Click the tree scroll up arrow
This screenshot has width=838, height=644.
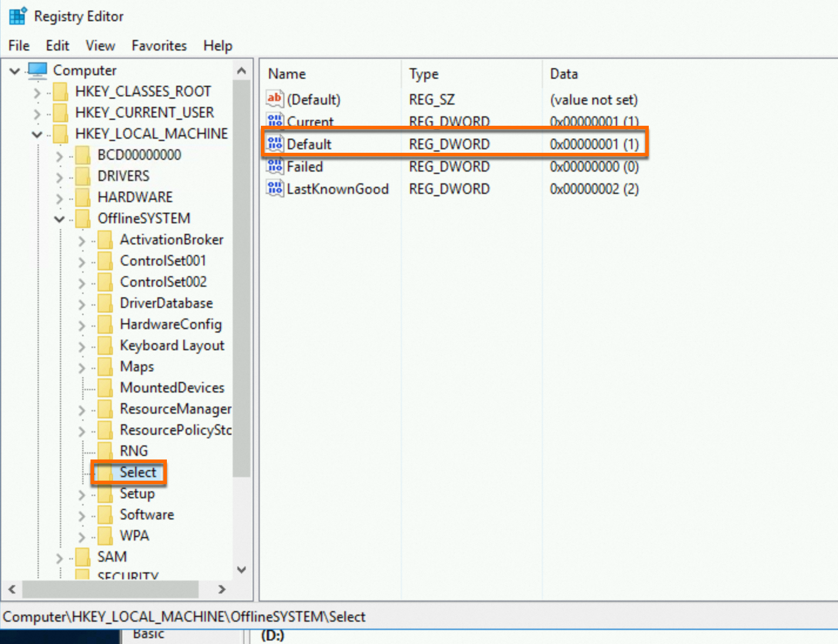point(242,71)
